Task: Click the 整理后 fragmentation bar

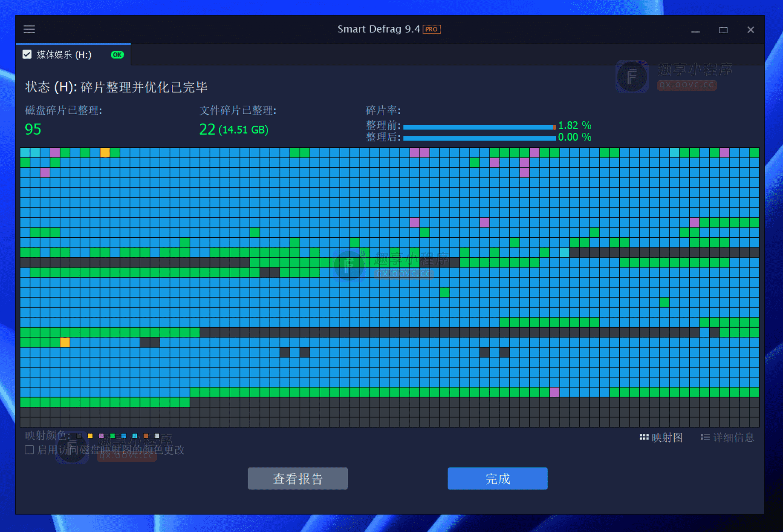Action: click(x=480, y=138)
